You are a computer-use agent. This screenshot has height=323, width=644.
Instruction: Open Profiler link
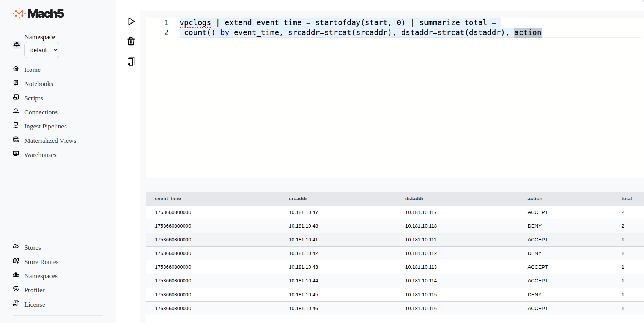click(35, 290)
